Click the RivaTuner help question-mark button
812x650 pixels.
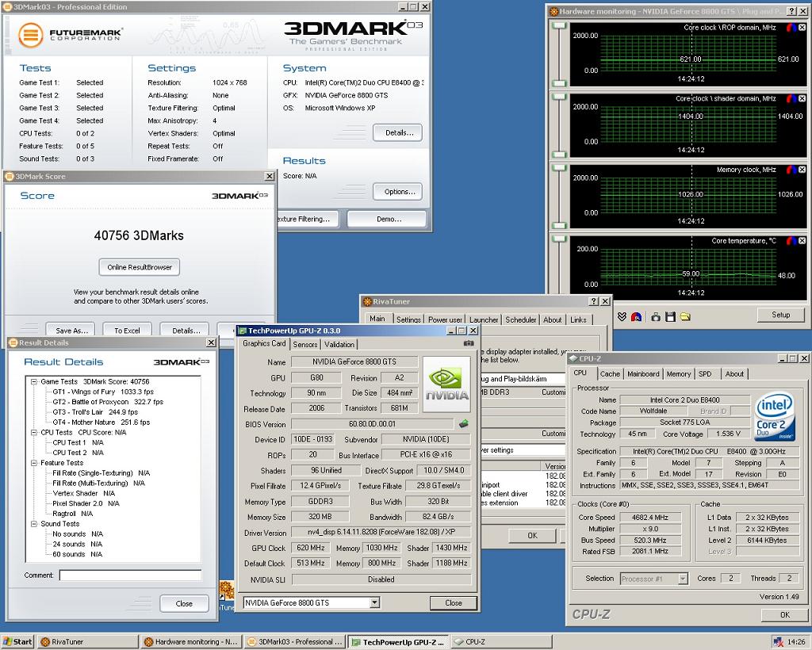pyautogui.click(x=594, y=301)
